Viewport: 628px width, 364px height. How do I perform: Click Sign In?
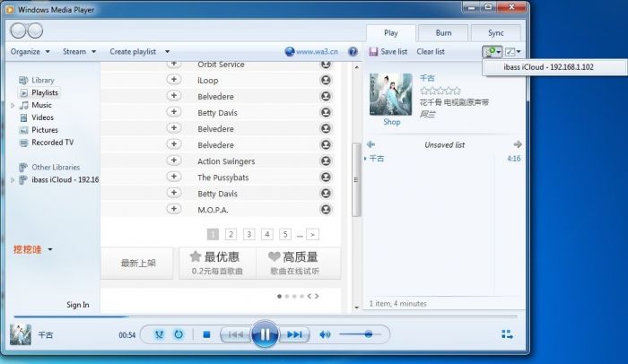[x=78, y=305]
